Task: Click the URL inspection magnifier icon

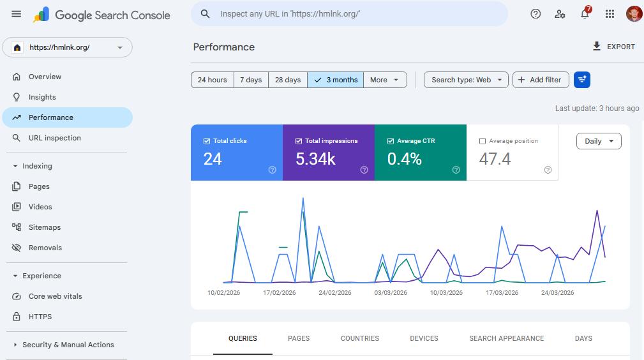Action: 17,138
